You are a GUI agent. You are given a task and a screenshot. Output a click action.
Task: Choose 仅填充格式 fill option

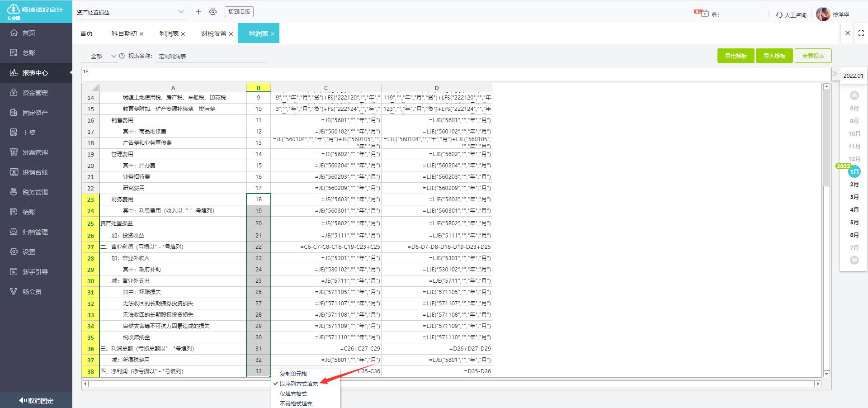293,394
